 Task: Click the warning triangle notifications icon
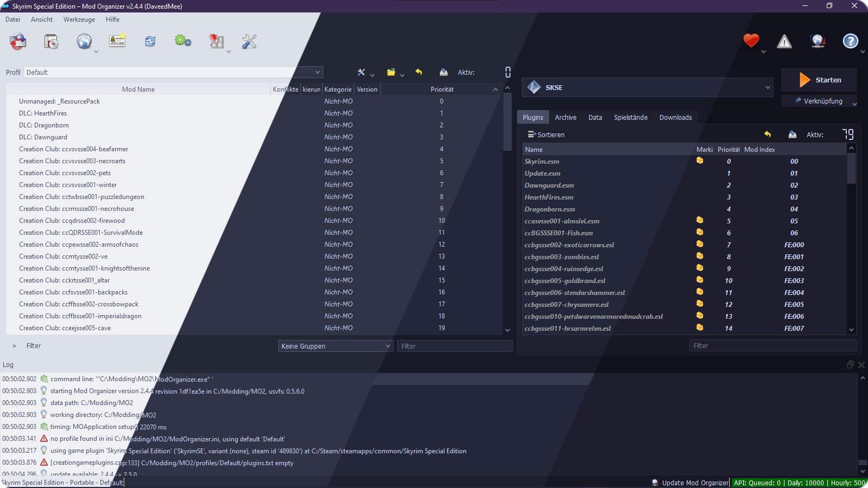point(784,42)
